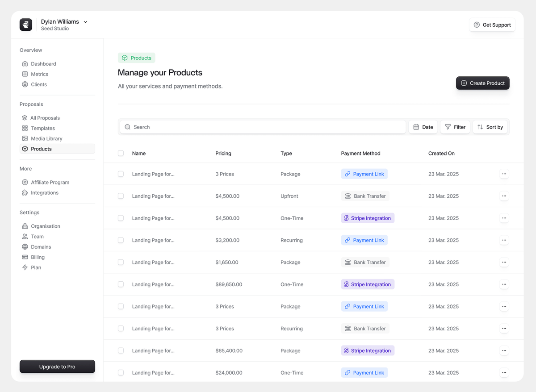Viewport: 536px width, 392px height.
Task: Click the Media Library image icon
Action: 25,138
